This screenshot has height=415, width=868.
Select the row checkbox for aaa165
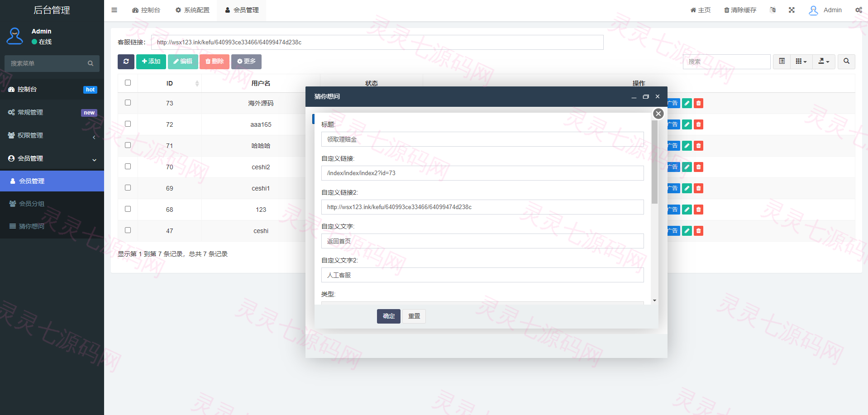(128, 124)
